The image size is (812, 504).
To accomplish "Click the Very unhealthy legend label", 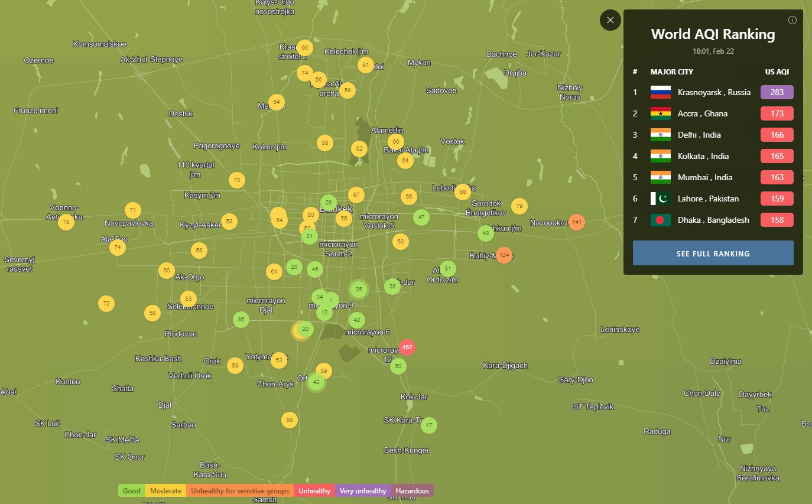I will (363, 491).
